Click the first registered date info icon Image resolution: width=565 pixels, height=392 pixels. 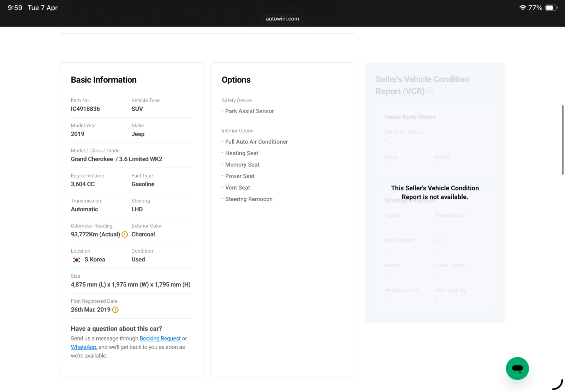[115, 310]
